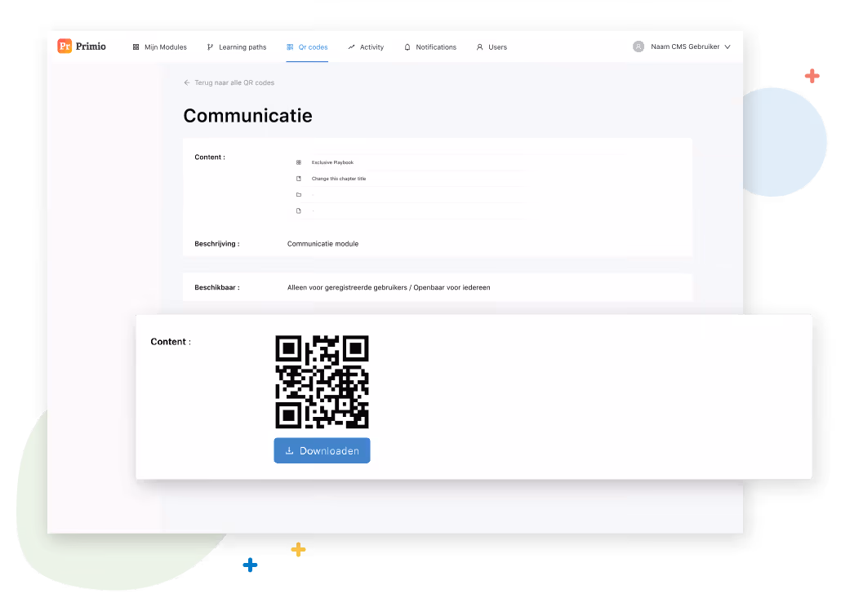This screenshot has height=616, width=841.
Task: Click the folder icon in content list
Action: (299, 195)
